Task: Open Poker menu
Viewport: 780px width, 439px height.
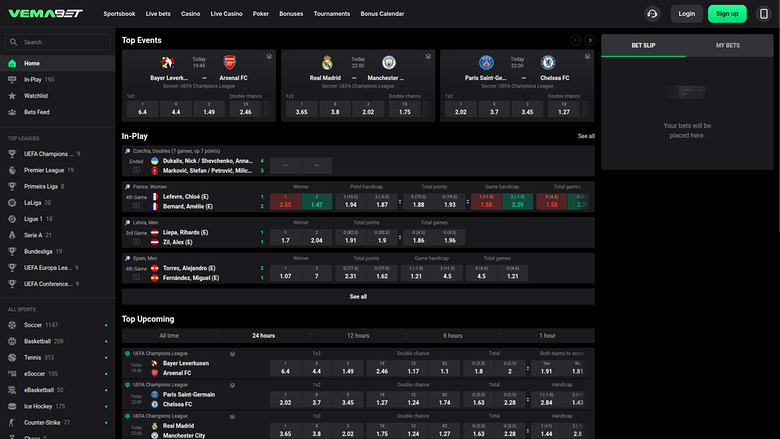Action: [261, 14]
